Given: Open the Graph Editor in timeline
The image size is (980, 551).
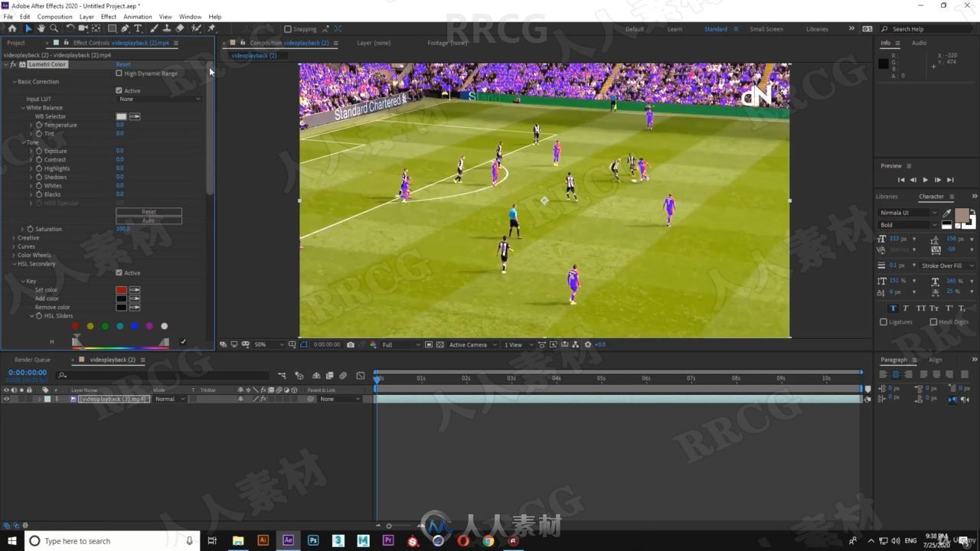Looking at the screenshot, I should pos(361,376).
